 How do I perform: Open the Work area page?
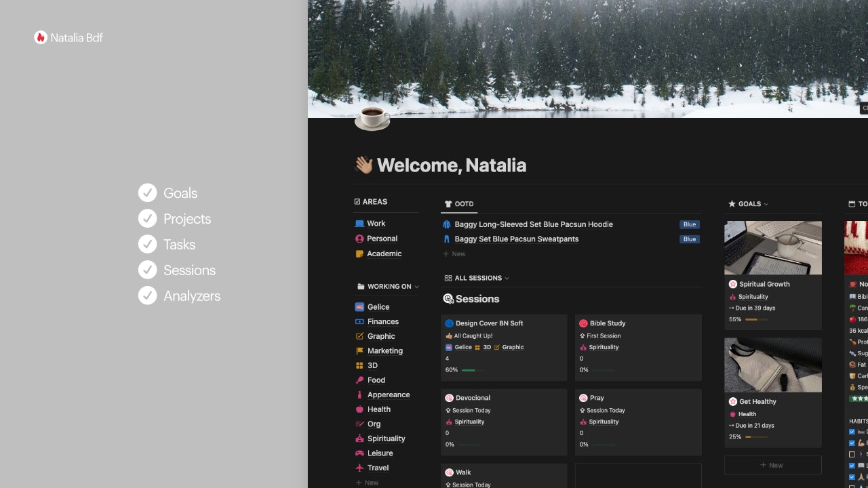[x=376, y=224]
